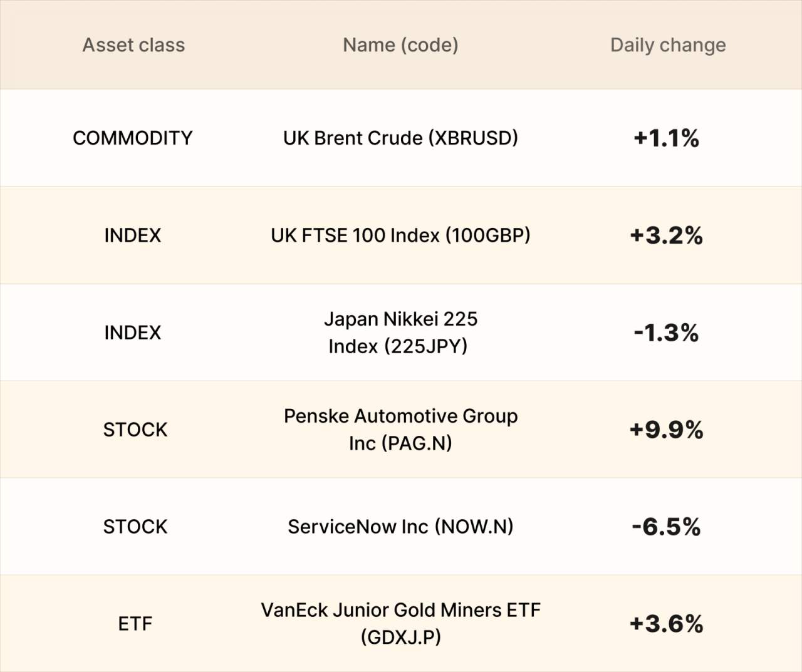Open UK FTSE 100 Index (100GBP)

point(400,235)
